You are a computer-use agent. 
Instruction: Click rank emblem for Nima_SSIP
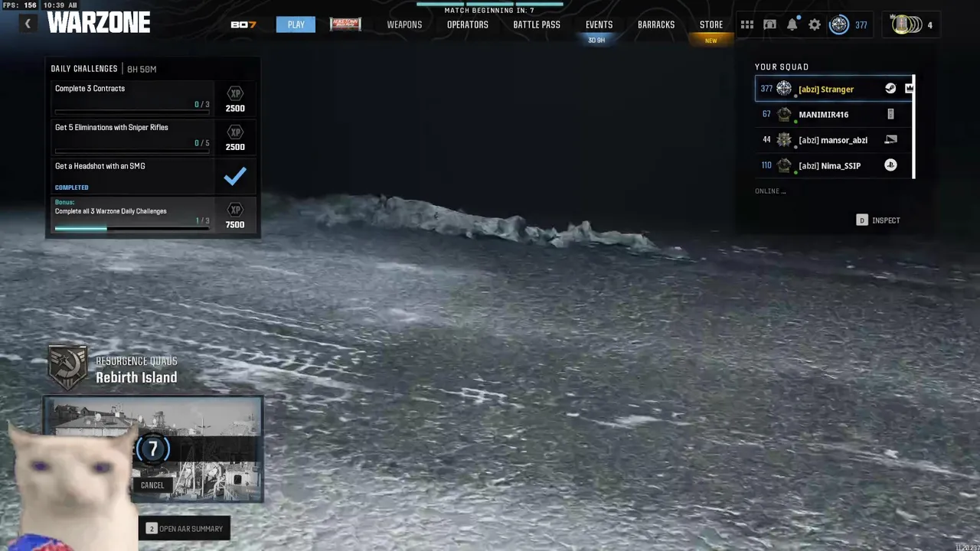(784, 165)
